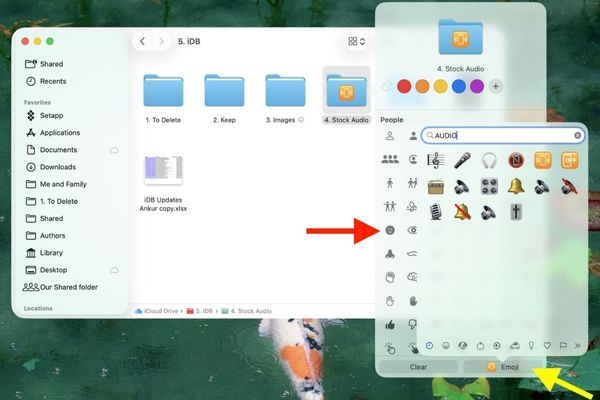Pick the no mobile phones emoji
Viewport: 600px width, 400px height.
click(x=516, y=160)
